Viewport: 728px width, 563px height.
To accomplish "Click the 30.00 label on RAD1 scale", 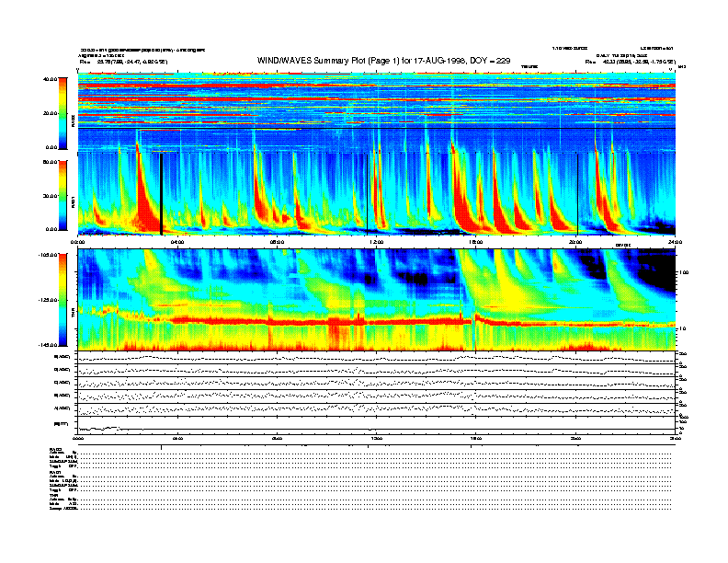I will [51, 196].
